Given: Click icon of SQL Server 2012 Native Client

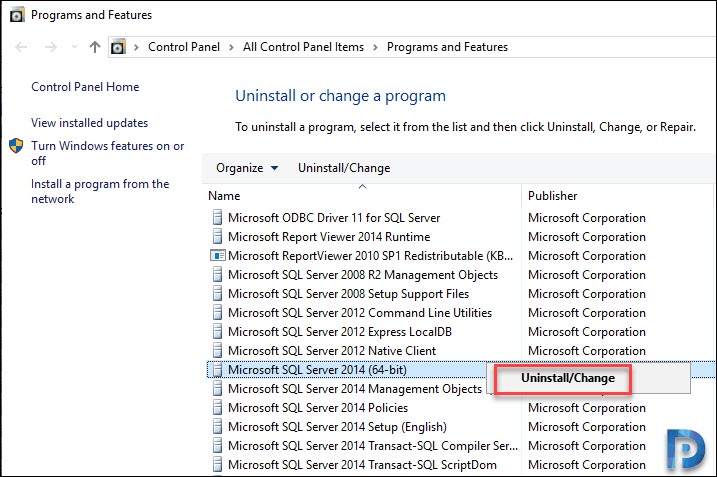Looking at the screenshot, I should point(218,350).
